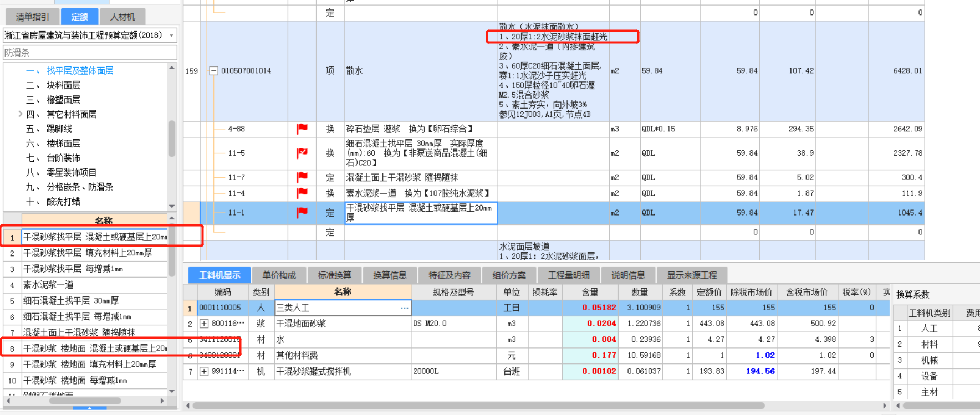Open the 说明信息 tab
Viewport: 980px width, 415px height.
[629, 275]
